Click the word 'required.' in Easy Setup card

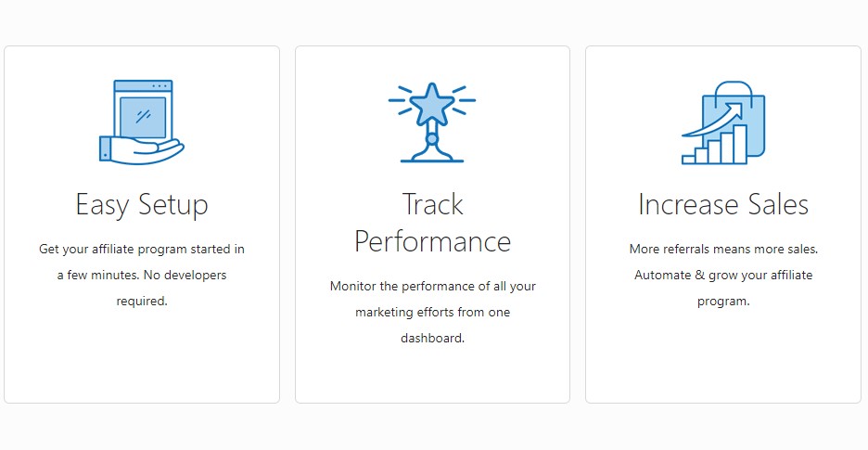(142, 302)
